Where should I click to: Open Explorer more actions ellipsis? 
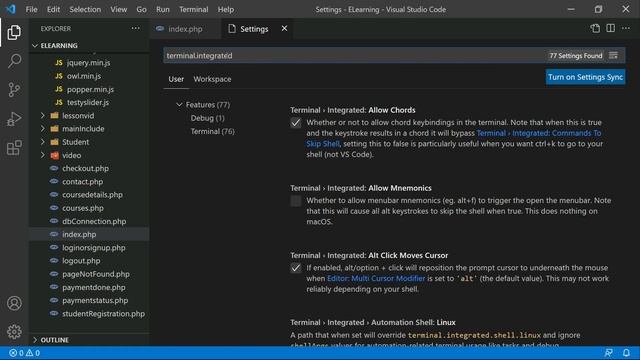(135, 28)
